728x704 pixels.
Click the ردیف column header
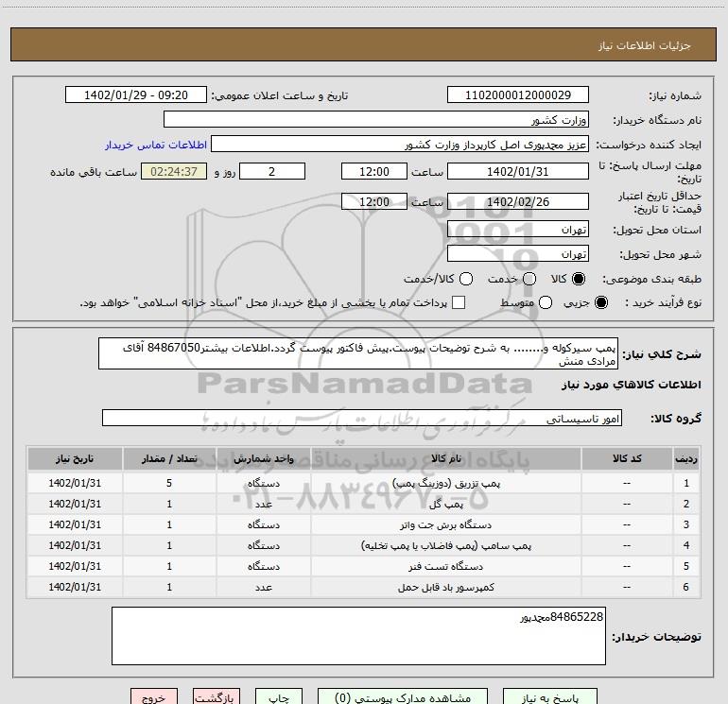pos(686,458)
